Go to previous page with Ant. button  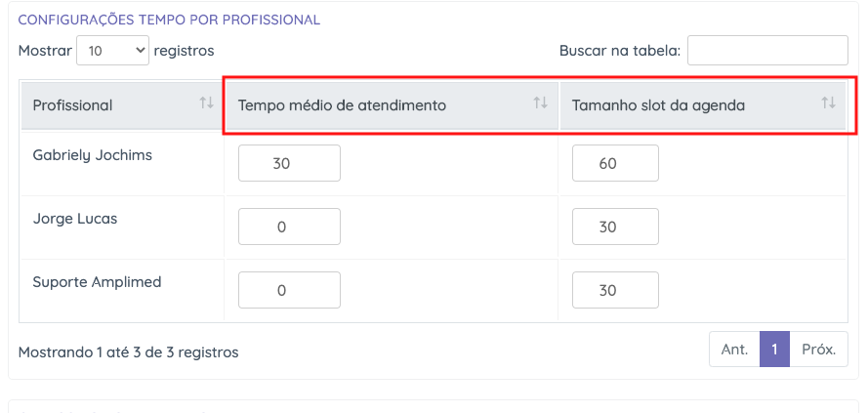pos(734,350)
